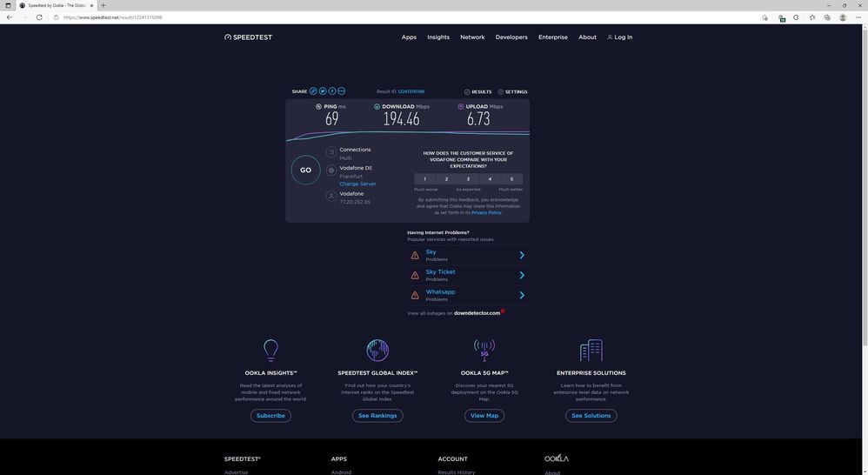Reload the page with refresh icon
868x475 pixels.
[39, 17]
